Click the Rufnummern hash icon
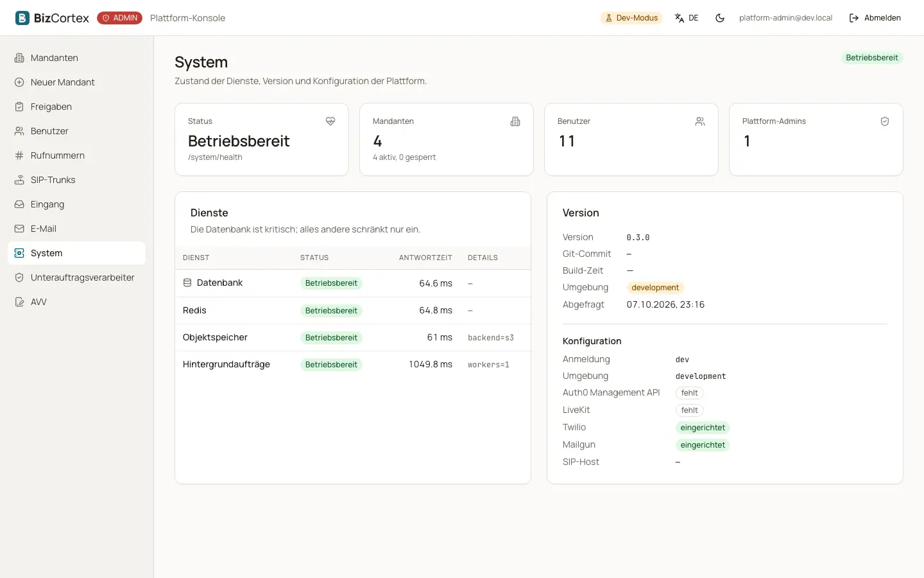Image resolution: width=924 pixels, height=578 pixels. (19, 155)
